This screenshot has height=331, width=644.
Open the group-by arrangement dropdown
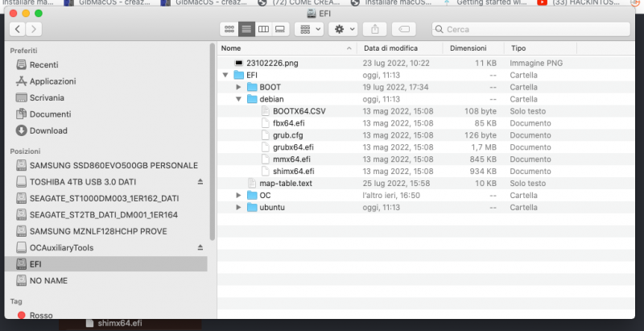(x=309, y=29)
